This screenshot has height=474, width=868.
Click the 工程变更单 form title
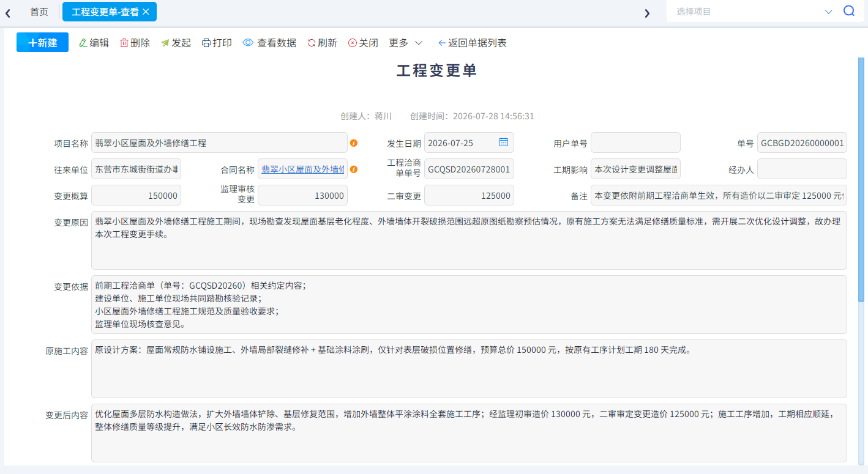[436, 70]
